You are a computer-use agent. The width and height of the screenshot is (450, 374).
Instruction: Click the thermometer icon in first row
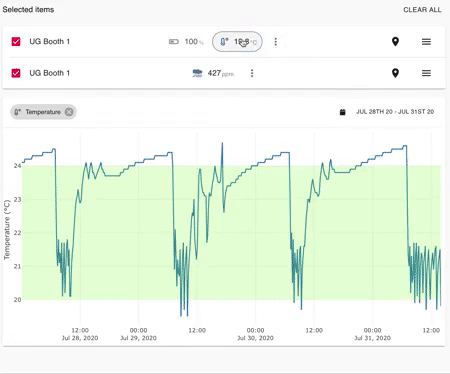[224, 42]
